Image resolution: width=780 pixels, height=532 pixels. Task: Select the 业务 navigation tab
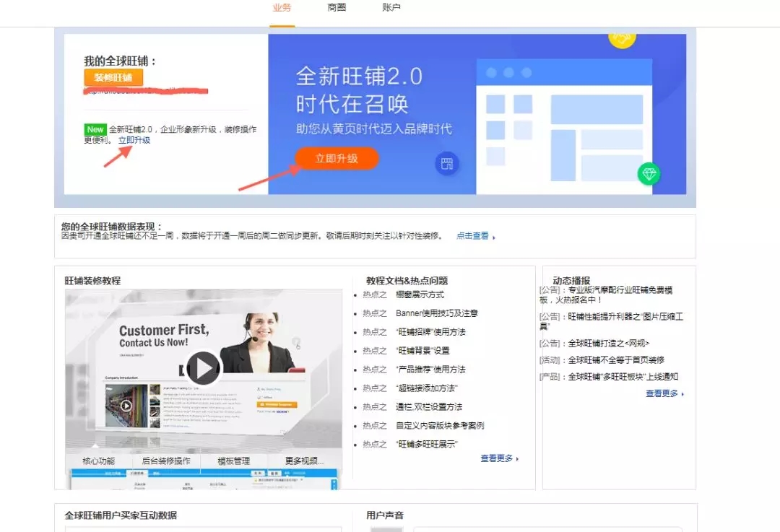tap(281, 9)
